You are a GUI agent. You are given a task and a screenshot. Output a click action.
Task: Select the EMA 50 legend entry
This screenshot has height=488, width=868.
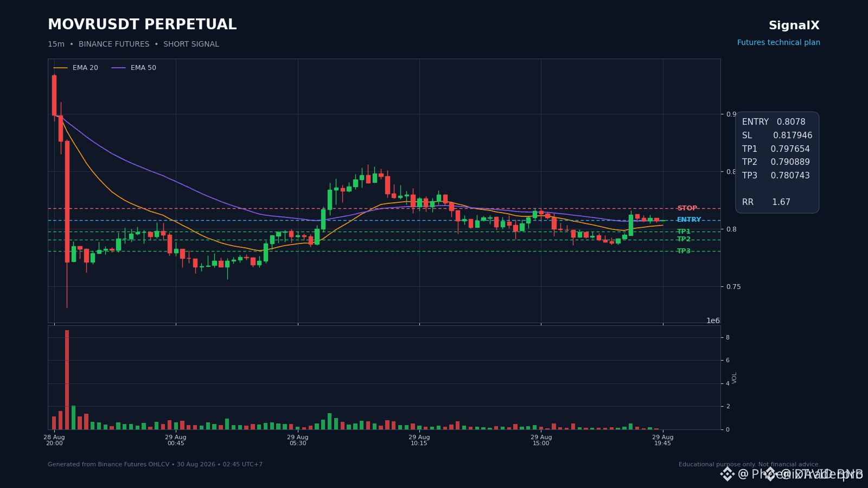(x=134, y=68)
